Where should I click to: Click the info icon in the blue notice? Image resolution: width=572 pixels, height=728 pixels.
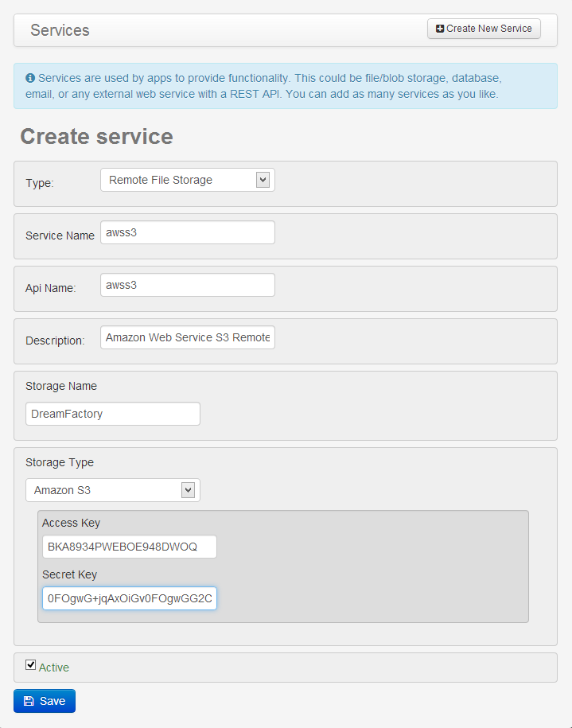pos(30,78)
